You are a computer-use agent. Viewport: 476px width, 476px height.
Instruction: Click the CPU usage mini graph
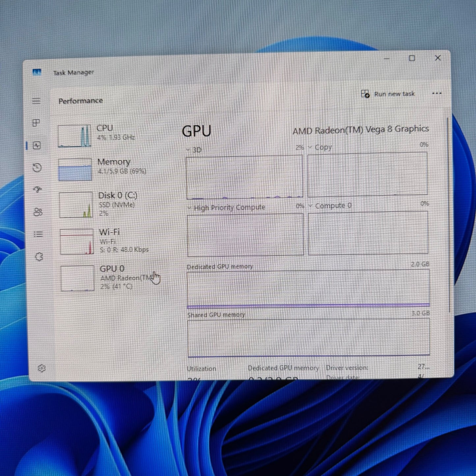pyautogui.click(x=74, y=136)
